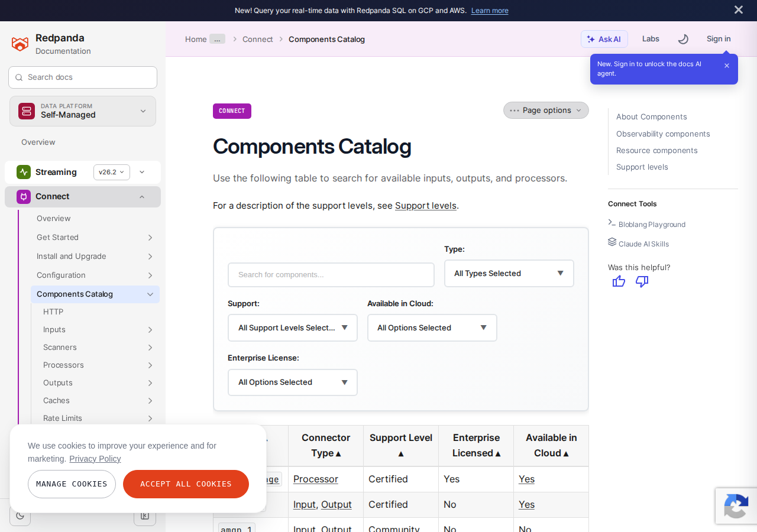
Task: Click the Data Platform Self-Managed server icon
Action: click(x=27, y=111)
